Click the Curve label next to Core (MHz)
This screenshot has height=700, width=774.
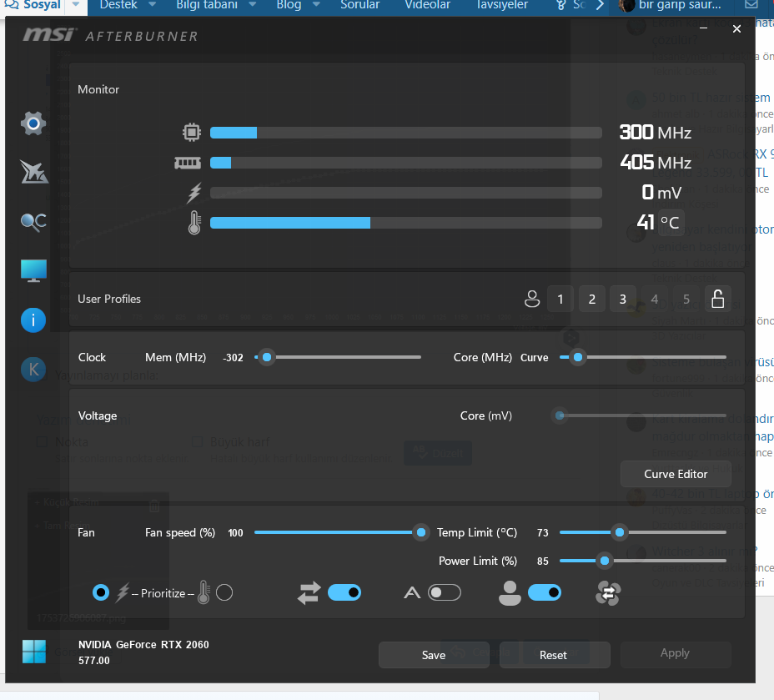[534, 357]
